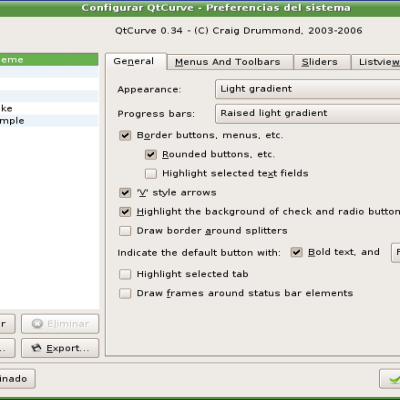Select the highlighted theme row ending 'eme'

pos(49,60)
